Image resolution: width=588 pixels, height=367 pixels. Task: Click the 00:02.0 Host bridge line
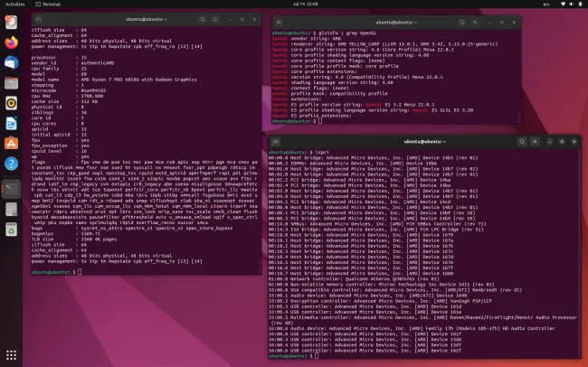tap(373, 174)
